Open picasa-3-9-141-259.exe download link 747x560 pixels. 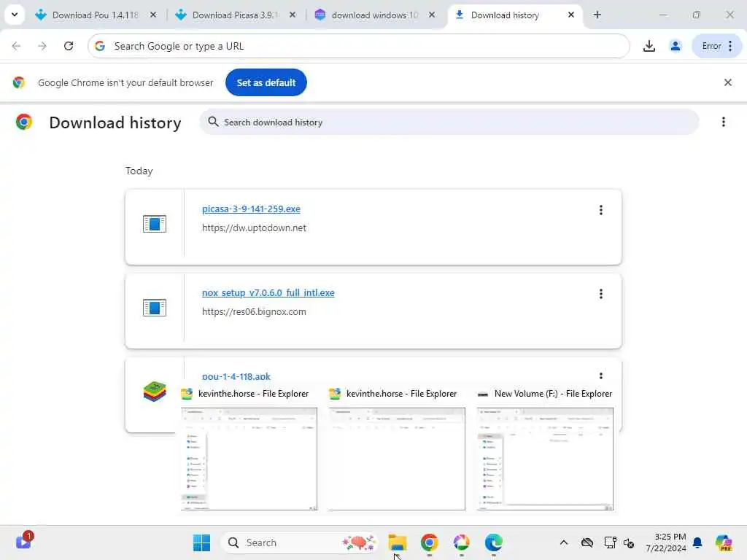pyautogui.click(x=251, y=209)
